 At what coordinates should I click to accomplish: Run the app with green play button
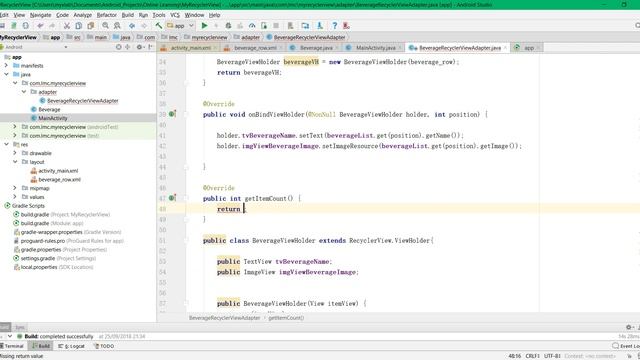(x=204, y=26)
